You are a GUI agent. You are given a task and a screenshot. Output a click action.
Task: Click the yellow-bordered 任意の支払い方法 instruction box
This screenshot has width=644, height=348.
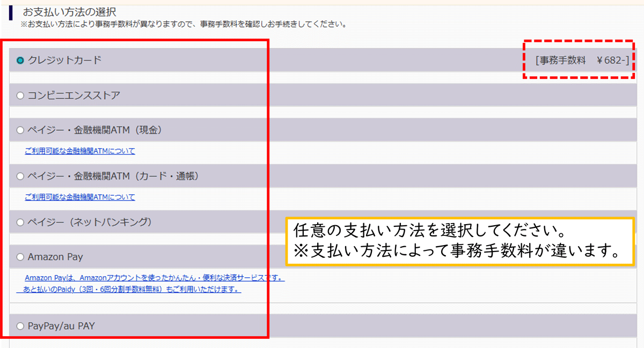click(x=459, y=241)
